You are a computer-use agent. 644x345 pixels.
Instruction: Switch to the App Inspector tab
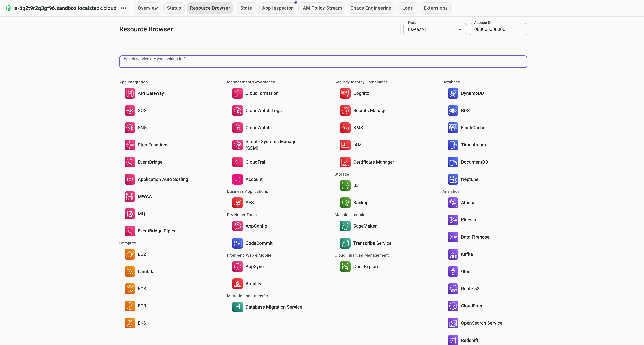tap(278, 8)
